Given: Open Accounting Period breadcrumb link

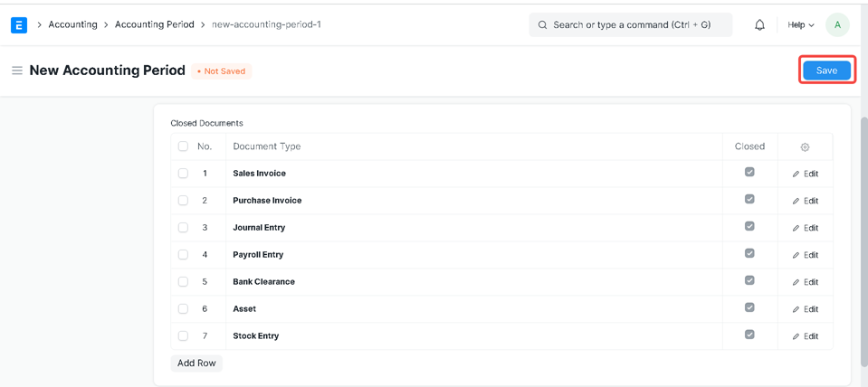Looking at the screenshot, I should pos(154,24).
